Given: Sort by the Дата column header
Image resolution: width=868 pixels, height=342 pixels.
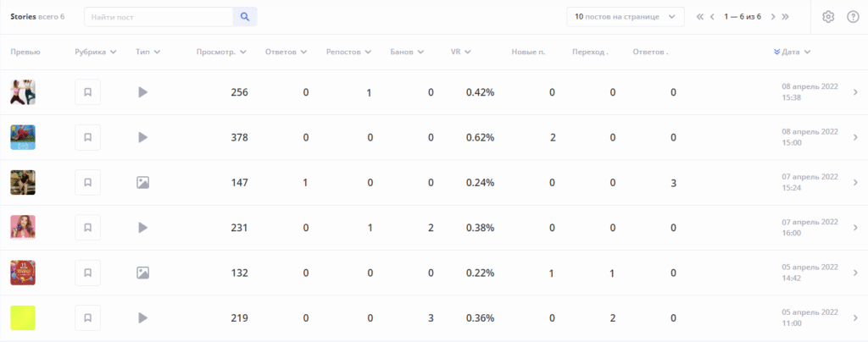Looking at the screenshot, I should point(792,52).
